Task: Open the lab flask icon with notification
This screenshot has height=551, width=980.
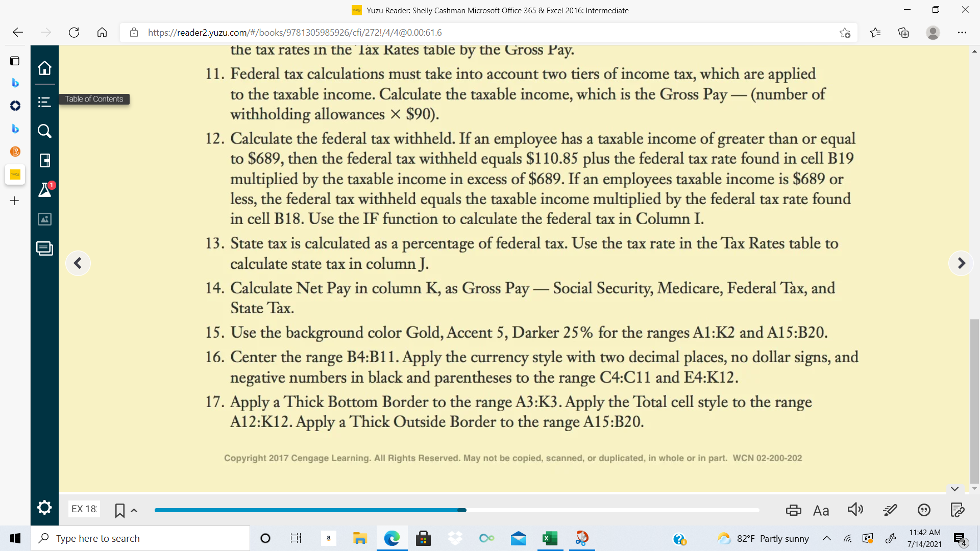Action: point(45,190)
